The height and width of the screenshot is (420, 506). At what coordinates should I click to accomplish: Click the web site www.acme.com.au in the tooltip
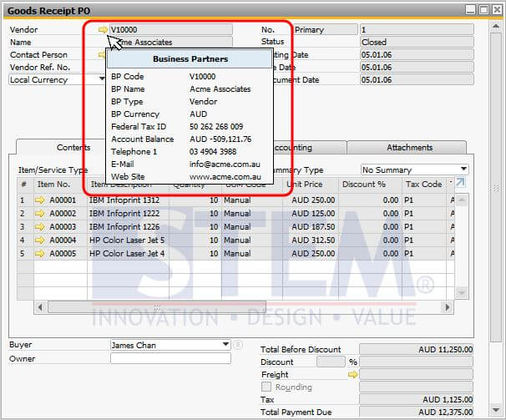point(225,176)
